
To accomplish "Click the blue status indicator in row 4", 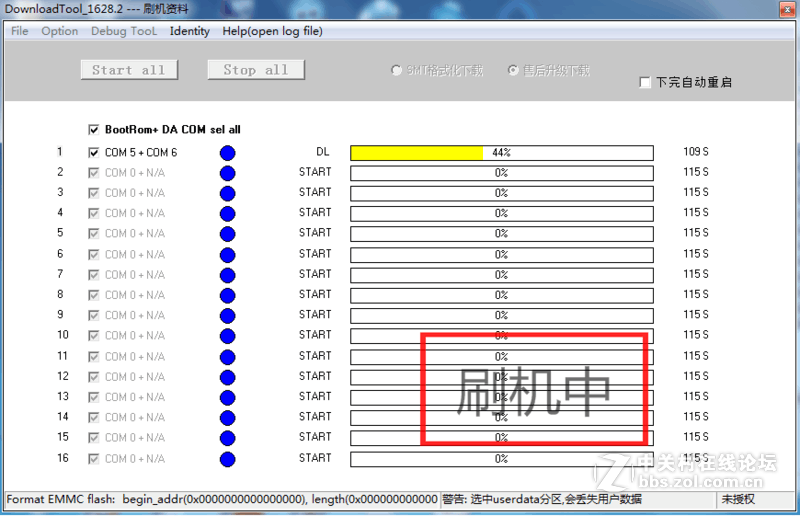I will pyautogui.click(x=228, y=214).
